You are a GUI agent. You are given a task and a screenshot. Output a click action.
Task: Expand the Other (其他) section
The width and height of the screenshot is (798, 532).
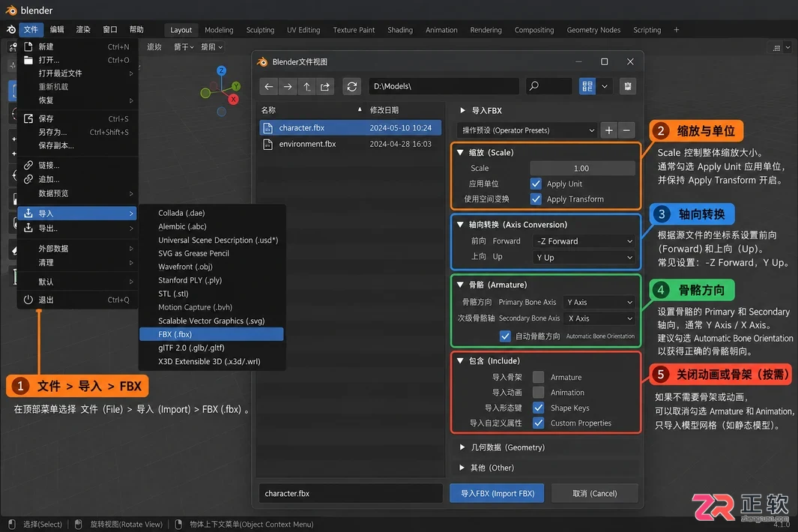point(462,468)
